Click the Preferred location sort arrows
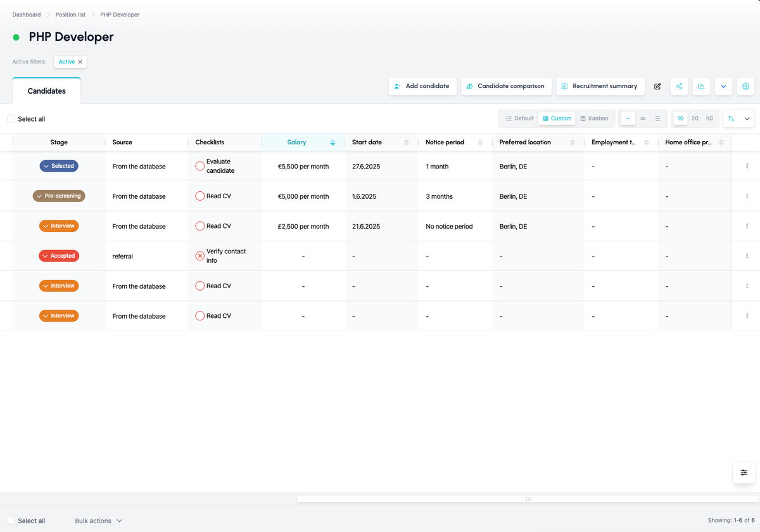 click(573, 142)
